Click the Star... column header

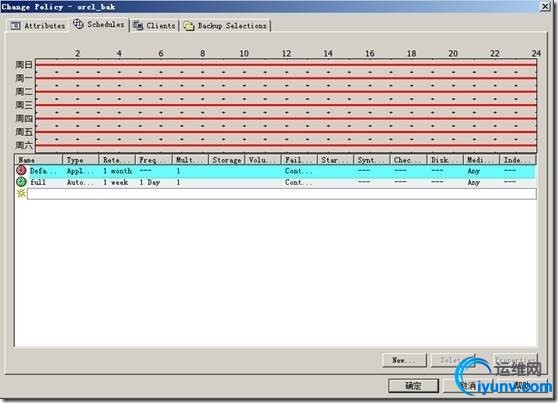(336, 160)
